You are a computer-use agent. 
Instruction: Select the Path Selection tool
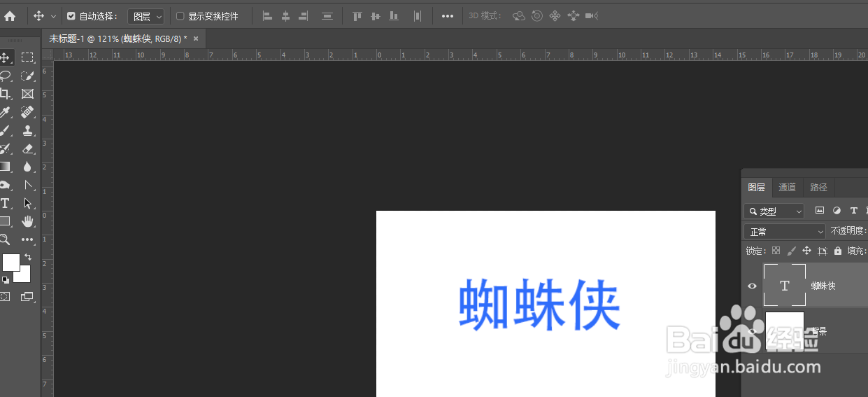[27, 203]
